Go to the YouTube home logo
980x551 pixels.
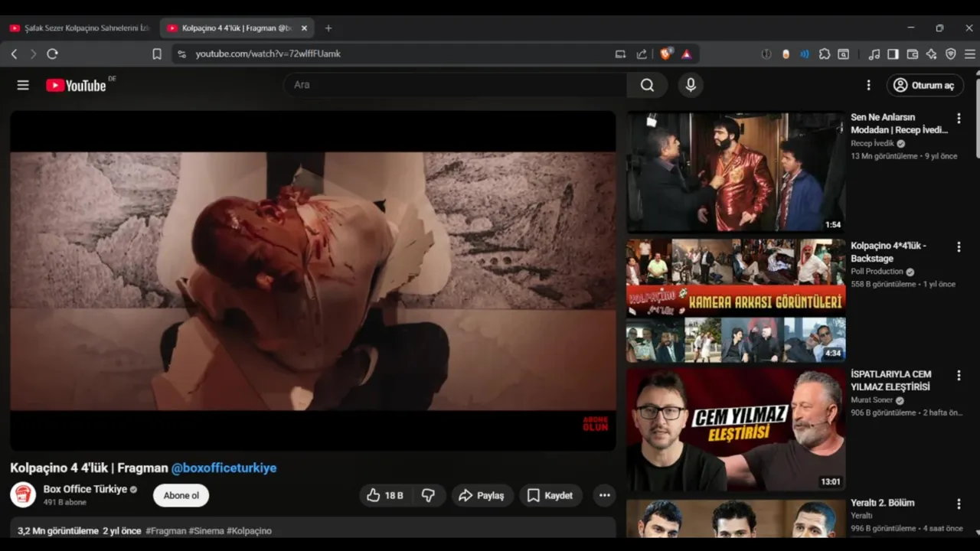click(76, 85)
